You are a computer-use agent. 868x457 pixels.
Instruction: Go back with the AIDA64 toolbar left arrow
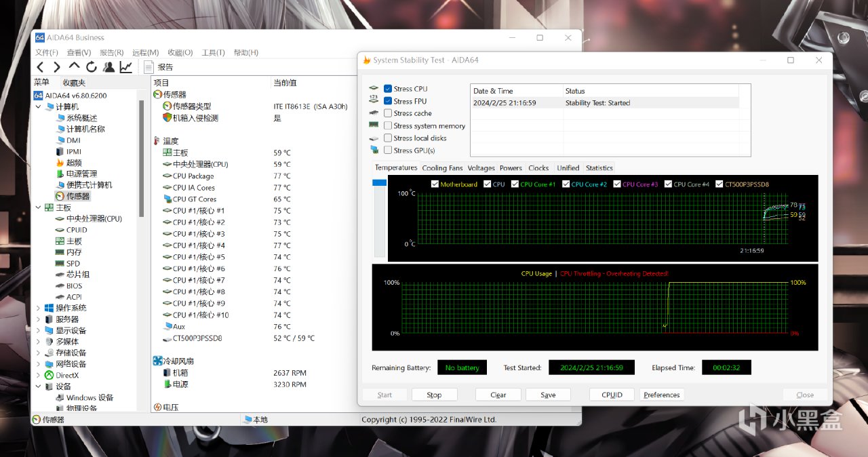click(x=41, y=66)
